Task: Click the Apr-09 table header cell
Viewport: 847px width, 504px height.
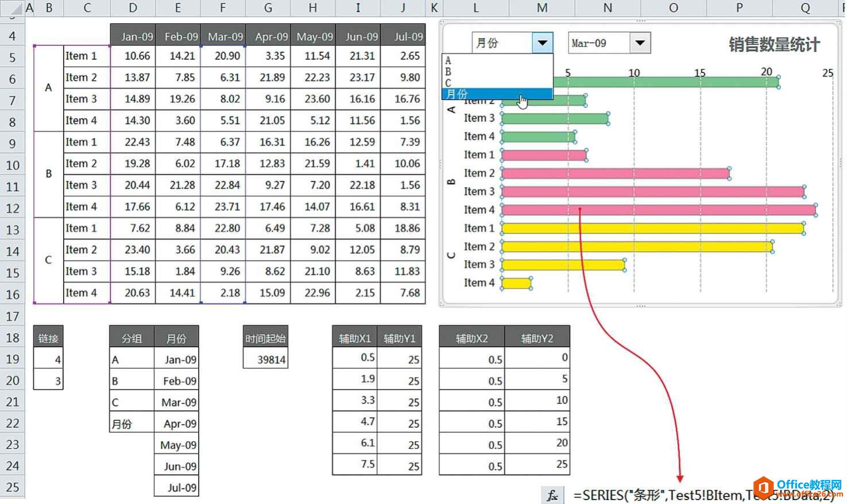Action: pos(268,36)
